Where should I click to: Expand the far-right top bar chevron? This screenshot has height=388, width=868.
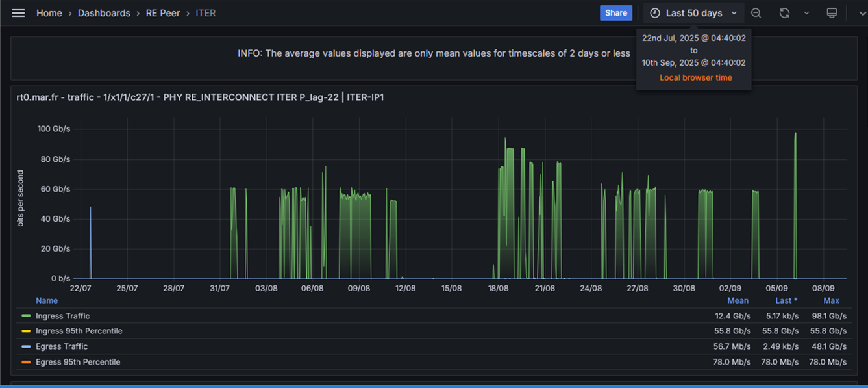coord(862,13)
